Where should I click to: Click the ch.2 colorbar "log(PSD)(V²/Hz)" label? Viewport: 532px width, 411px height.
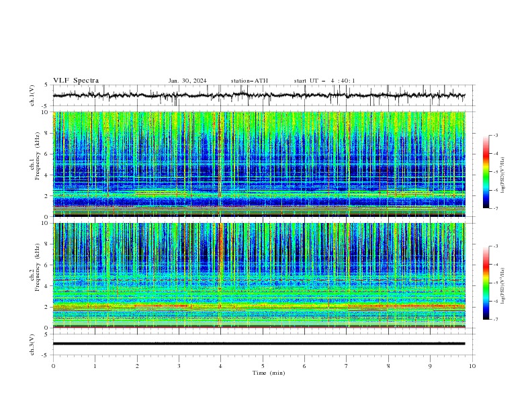[x=502, y=286]
